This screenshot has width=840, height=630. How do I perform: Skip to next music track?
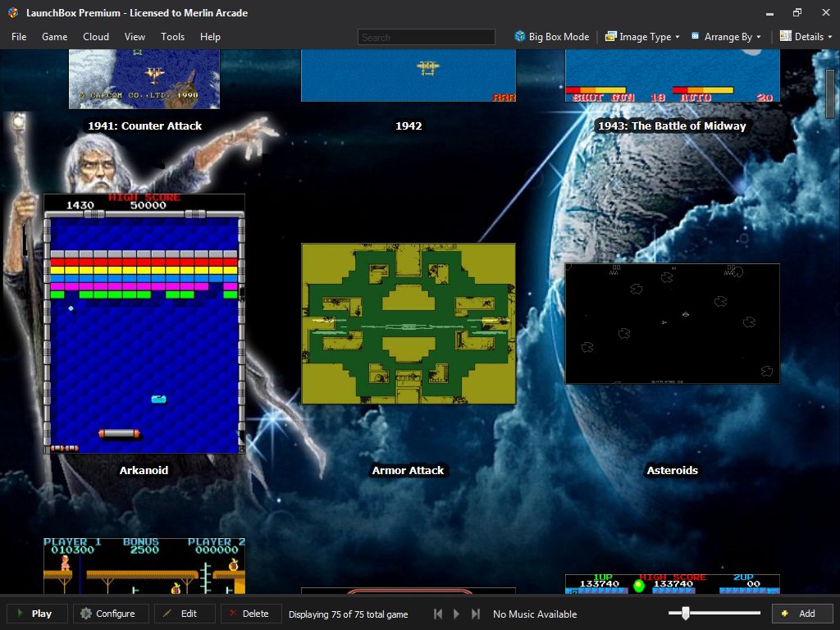point(475,614)
